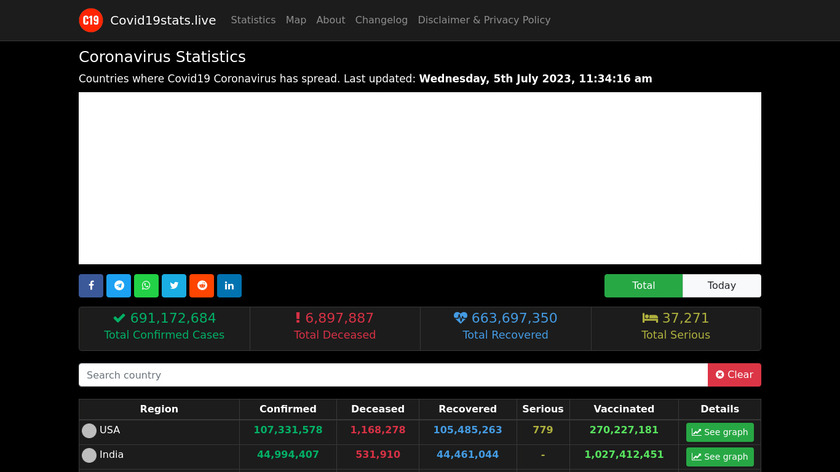This screenshot has width=840, height=472.
Task: Share on LinkedIn icon
Action: (229, 286)
